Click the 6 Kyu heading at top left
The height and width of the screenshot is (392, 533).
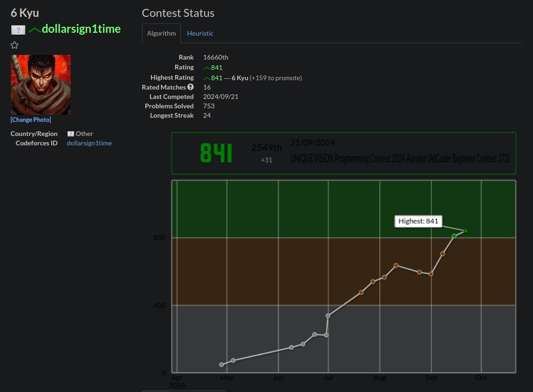[25, 13]
